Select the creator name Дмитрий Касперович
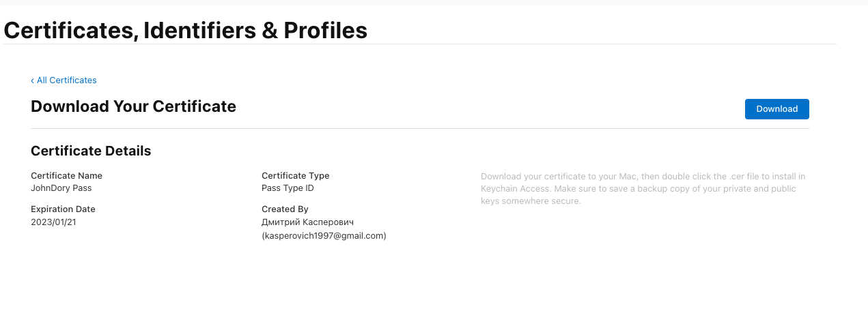This screenshot has width=868, height=311. [x=307, y=222]
